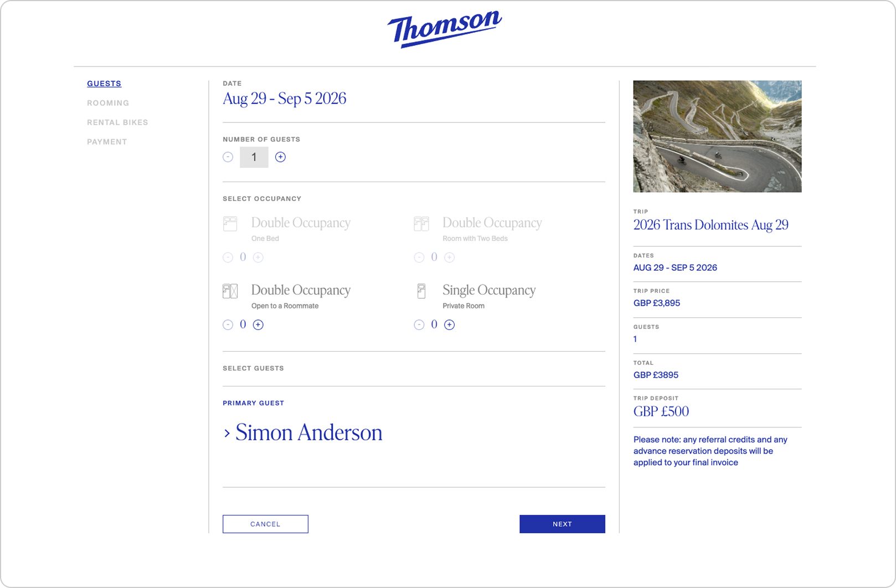Image resolution: width=896 pixels, height=588 pixels.
Task: Increase number of guests with plus icon
Action: [x=280, y=157]
